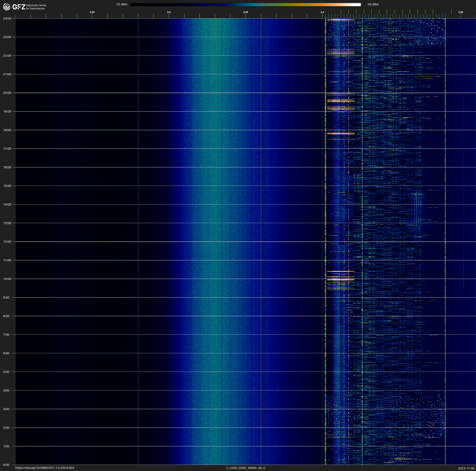Click the -55 dBm scale label

(x=373, y=4)
